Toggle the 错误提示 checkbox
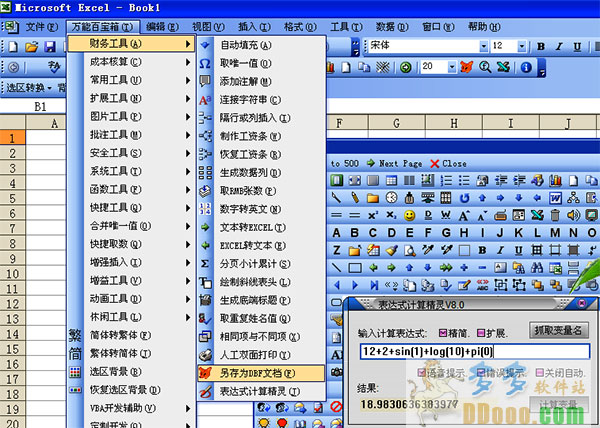Image resolution: width=600 pixels, height=428 pixels. click(481, 373)
